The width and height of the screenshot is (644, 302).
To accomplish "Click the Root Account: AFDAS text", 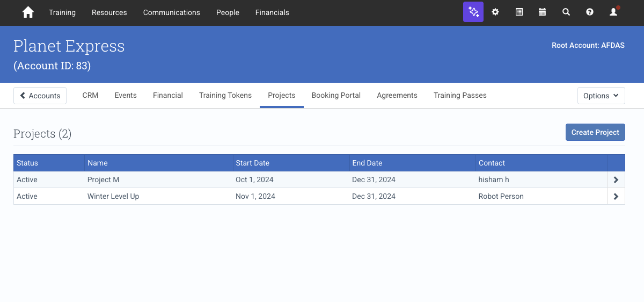I will 588,45.
